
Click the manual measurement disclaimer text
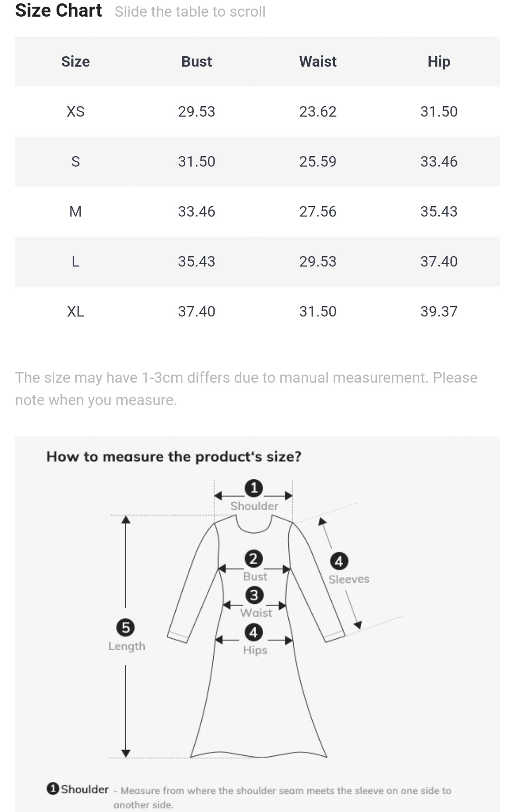(x=246, y=388)
